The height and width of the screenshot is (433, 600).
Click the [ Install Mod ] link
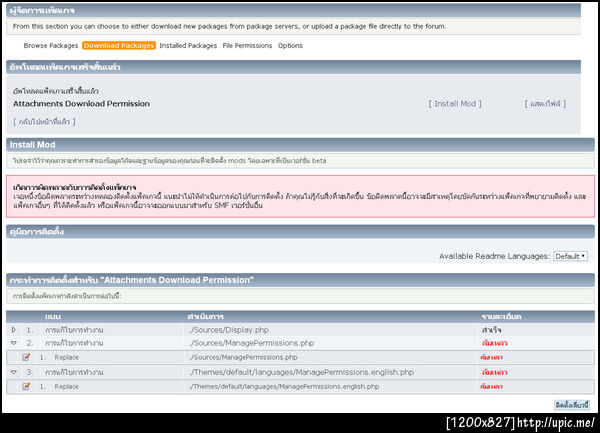455,104
